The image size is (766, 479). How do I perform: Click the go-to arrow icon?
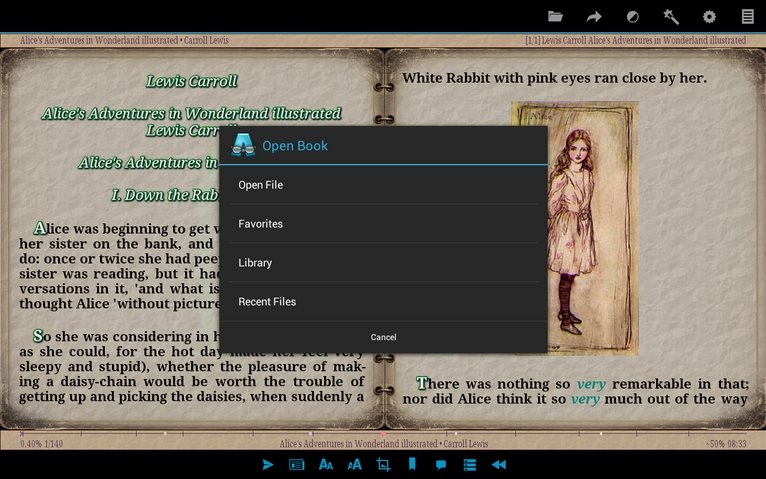pyautogui.click(x=594, y=16)
